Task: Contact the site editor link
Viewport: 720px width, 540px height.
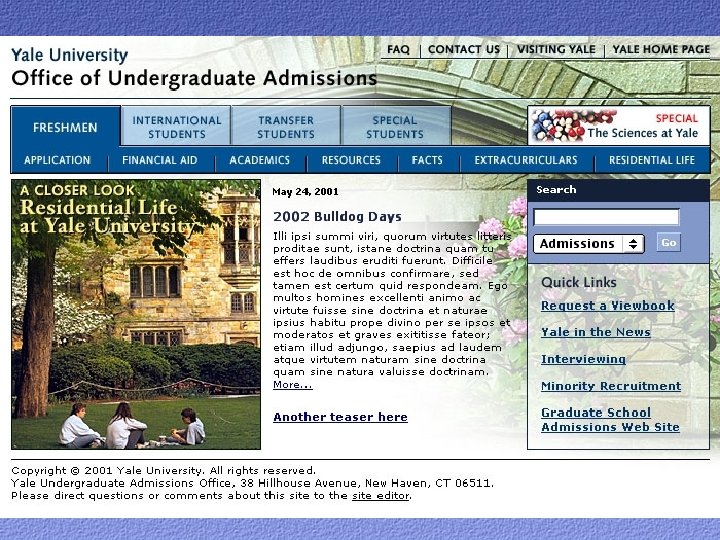Action: click(x=381, y=496)
